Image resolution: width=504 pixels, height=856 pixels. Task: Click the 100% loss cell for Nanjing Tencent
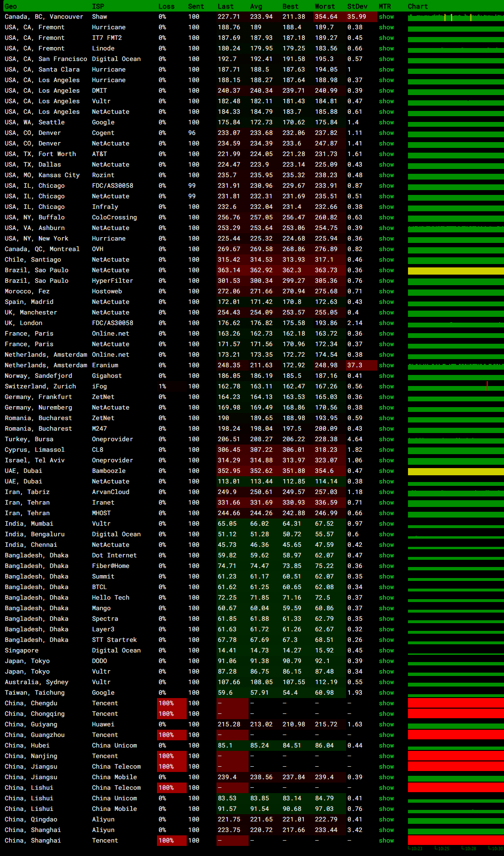[x=166, y=756]
